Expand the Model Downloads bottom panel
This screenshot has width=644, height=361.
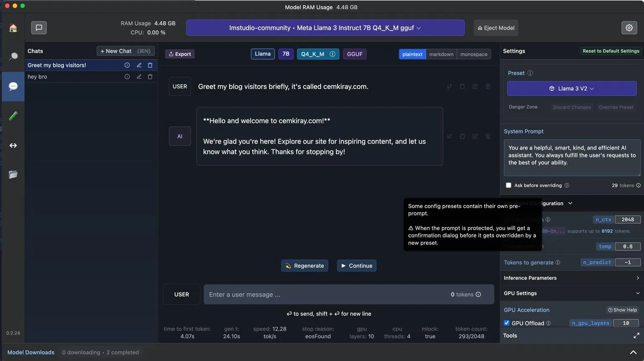(x=633, y=353)
